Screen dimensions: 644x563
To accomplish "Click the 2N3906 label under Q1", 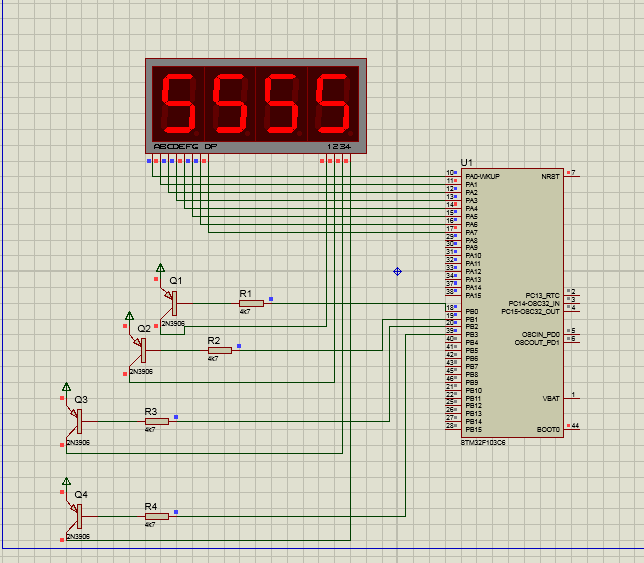I will pyautogui.click(x=173, y=324).
